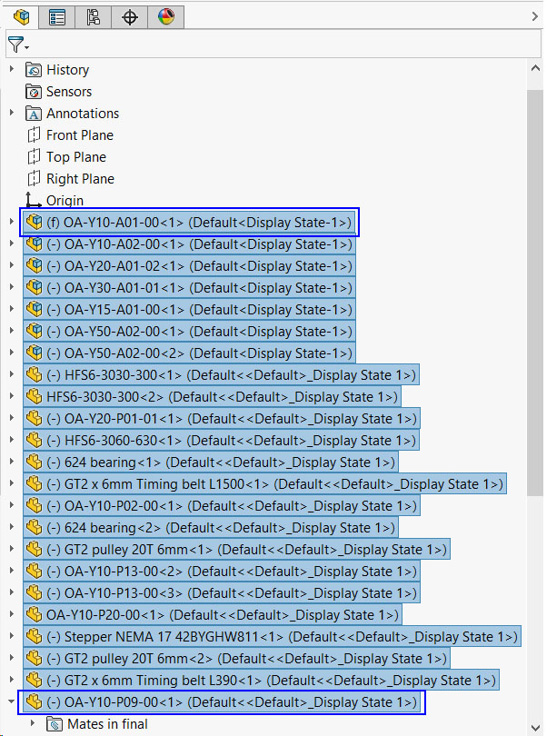Click the OA-Y10-A02-00<1> assembly icon
This screenshot has width=552, height=736.
pos(34,244)
